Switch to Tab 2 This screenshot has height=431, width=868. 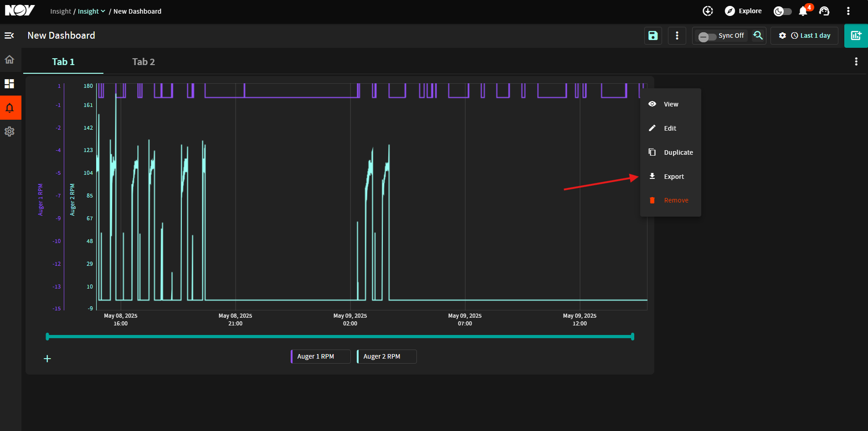[x=144, y=62]
